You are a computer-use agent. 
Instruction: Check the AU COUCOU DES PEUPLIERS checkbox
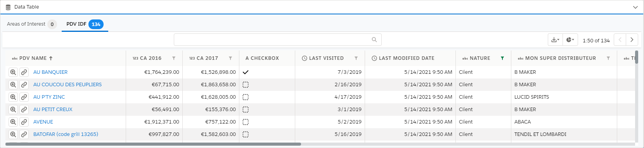coord(246,85)
